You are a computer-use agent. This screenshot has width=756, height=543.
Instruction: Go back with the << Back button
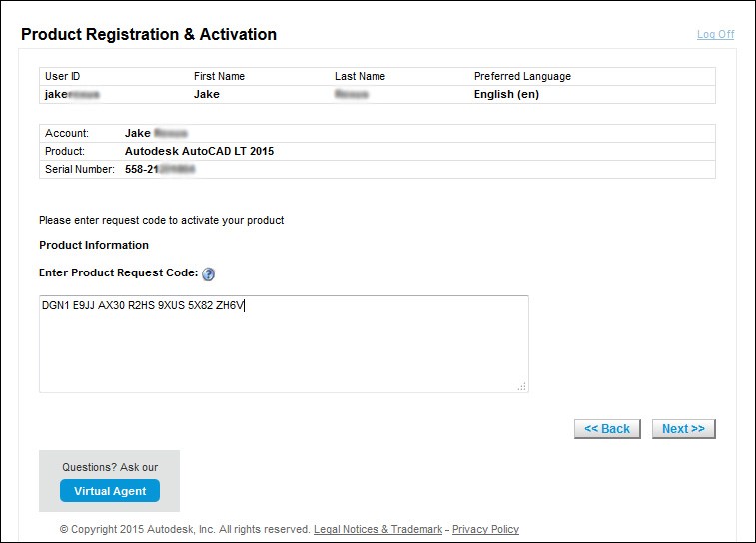[x=607, y=429]
